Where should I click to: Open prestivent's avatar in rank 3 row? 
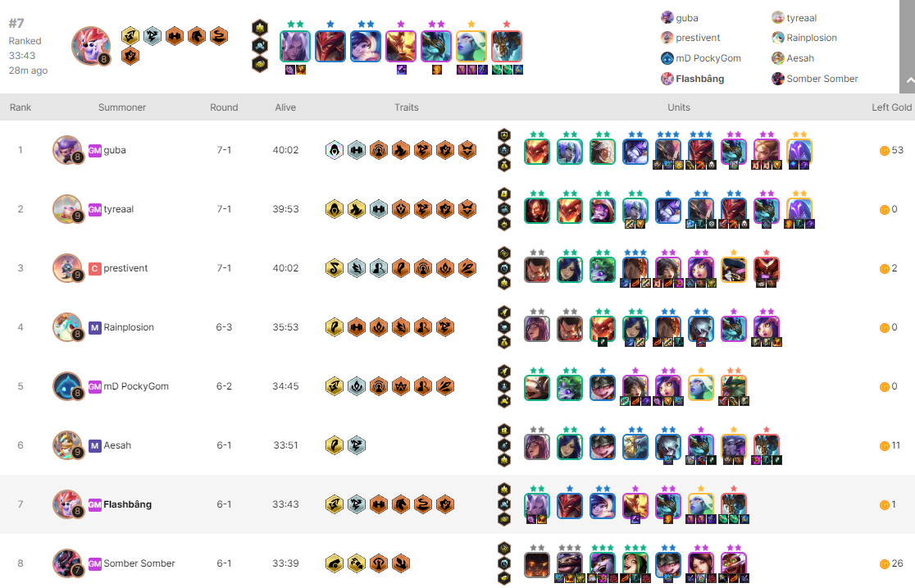pyautogui.click(x=68, y=268)
